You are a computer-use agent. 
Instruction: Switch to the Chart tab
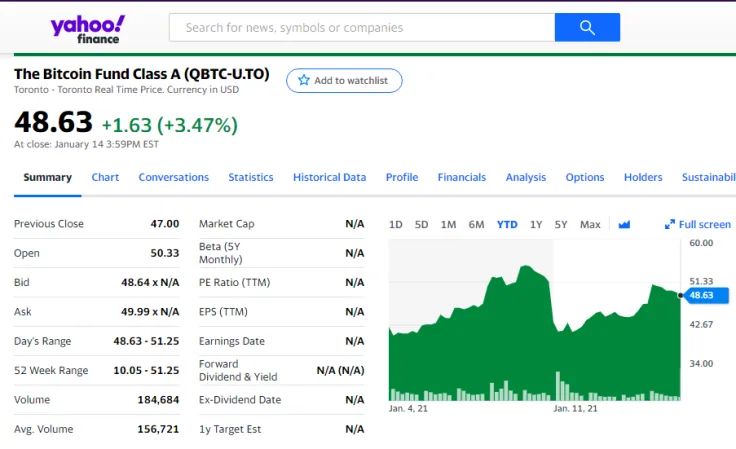pyautogui.click(x=105, y=177)
